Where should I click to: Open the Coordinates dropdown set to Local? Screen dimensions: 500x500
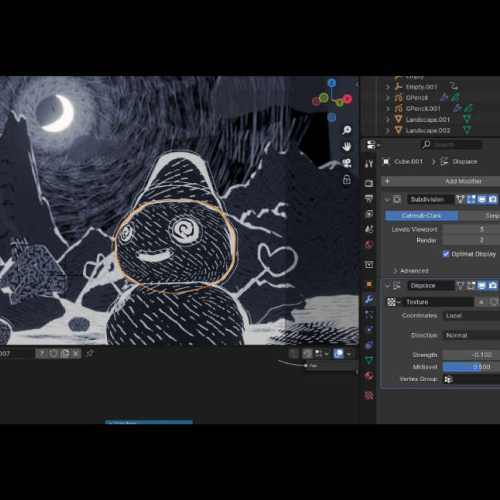point(471,316)
